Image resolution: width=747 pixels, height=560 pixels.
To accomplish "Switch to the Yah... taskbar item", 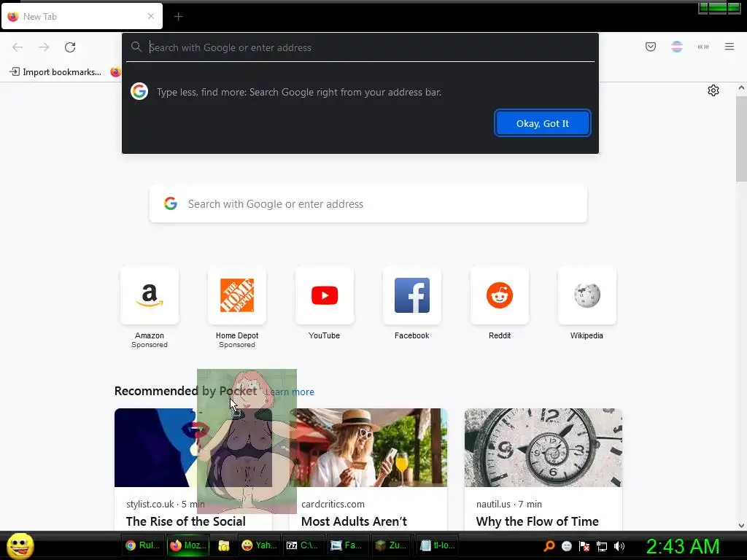I will click(x=260, y=545).
